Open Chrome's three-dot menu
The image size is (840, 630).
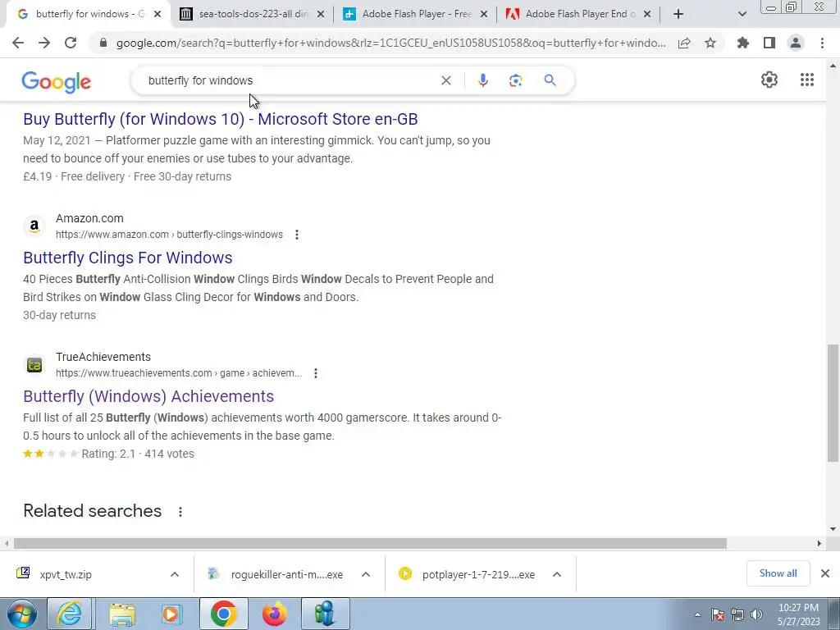point(822,43)
